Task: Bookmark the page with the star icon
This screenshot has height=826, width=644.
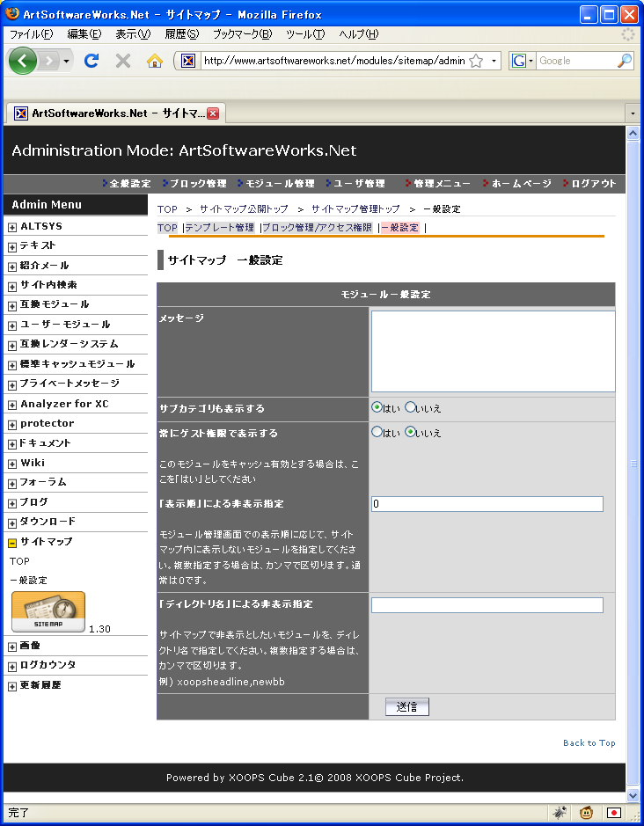Action: point(476,61)
